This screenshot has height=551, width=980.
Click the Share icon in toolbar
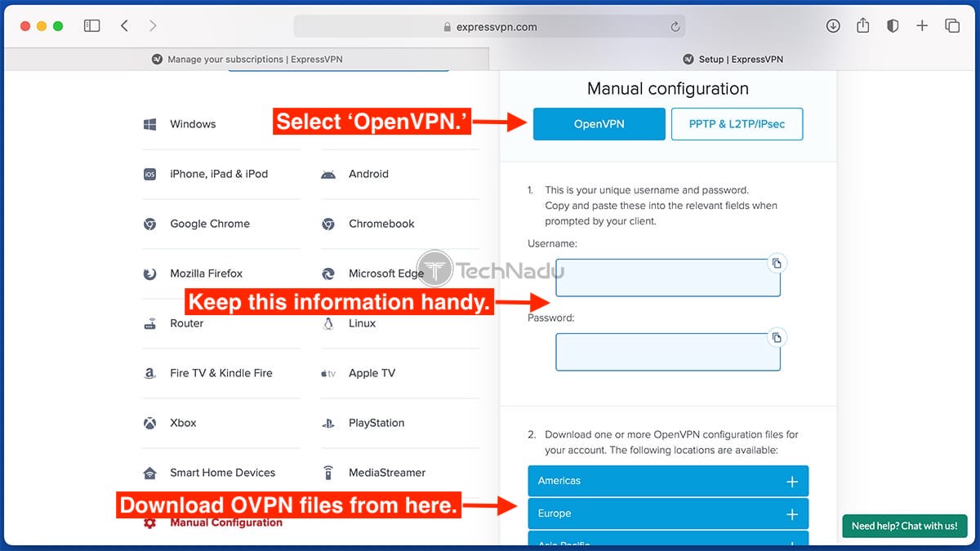(x=862, y=26)
